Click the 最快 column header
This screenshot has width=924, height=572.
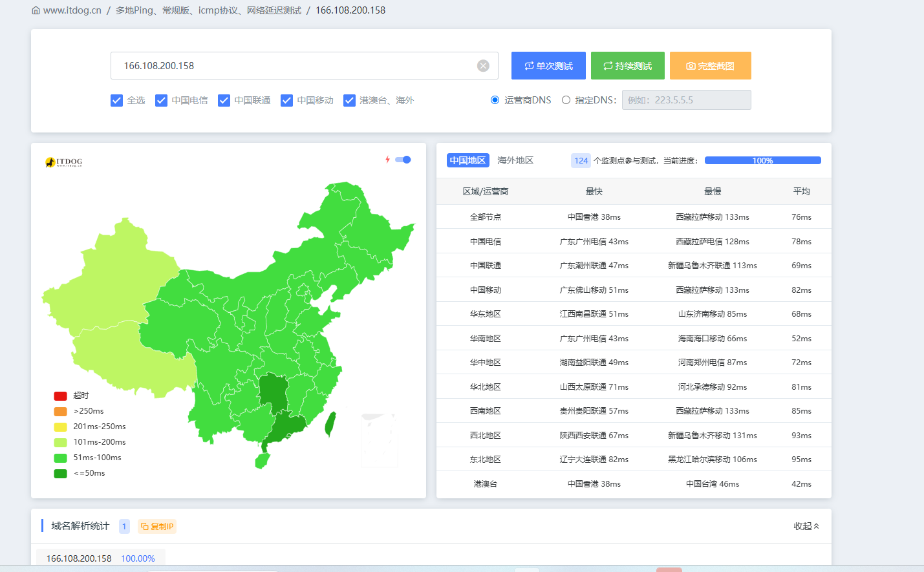pos(594,191)
